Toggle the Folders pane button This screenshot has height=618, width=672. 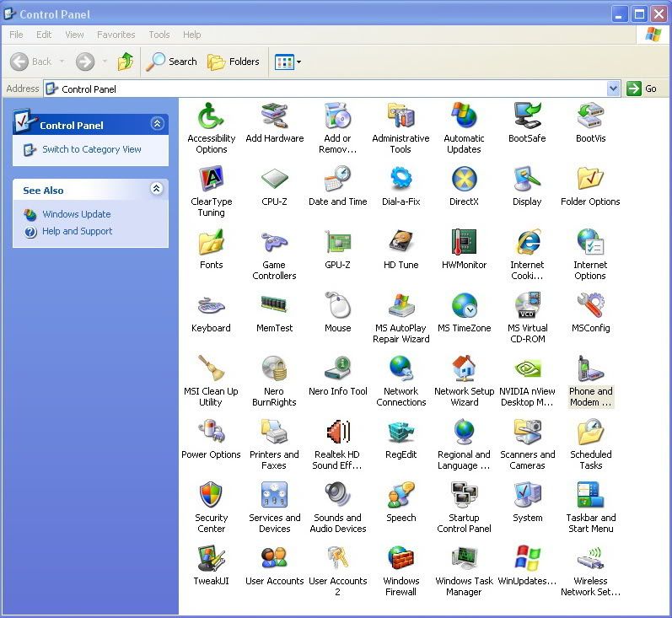(x=234, y=62)
